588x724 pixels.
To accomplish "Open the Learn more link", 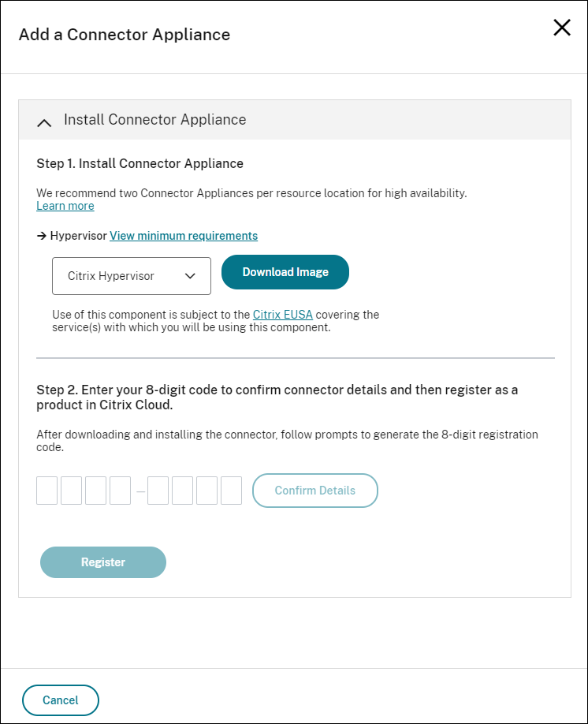I will [65, 205].
